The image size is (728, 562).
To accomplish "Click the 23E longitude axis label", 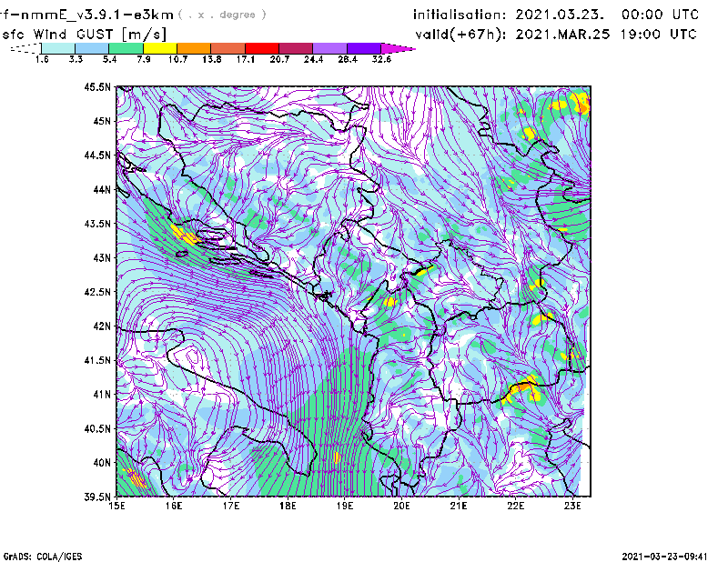I will pos(573,507).
